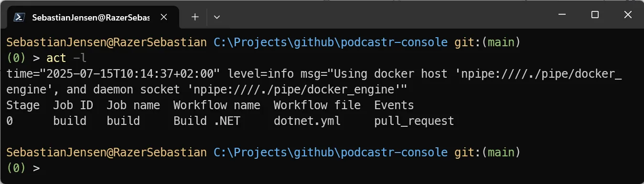The width and height of the screenshot is (644, 184).
Task: Minimize the terminal window
Action: point(562,15)
